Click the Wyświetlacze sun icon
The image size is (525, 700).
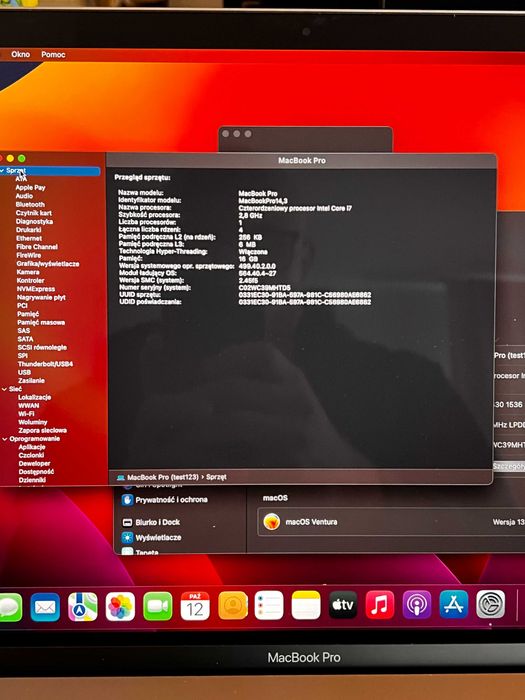127,538
